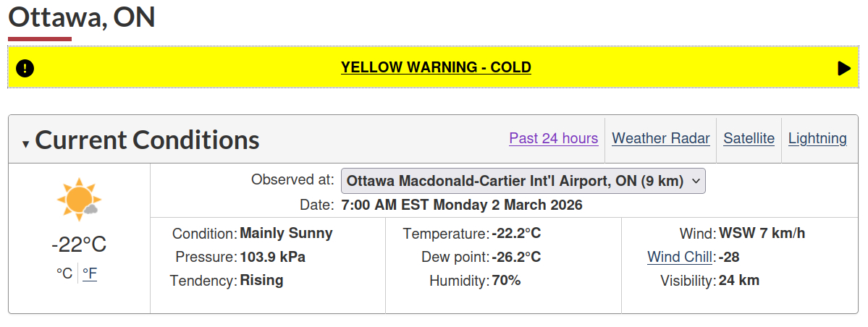This screenshot has height=327, width=868.
Task: Open the Past 24 hours link
Action: [553, 138]
